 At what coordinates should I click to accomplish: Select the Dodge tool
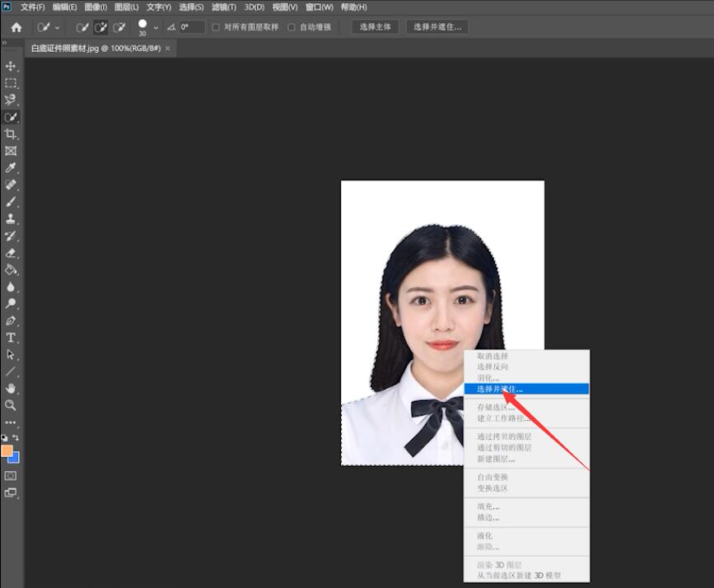click(x=11, y=303)
